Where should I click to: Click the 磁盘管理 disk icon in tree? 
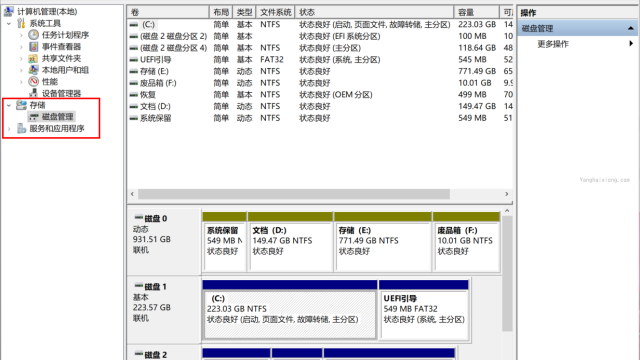click(x=33, y=117)
